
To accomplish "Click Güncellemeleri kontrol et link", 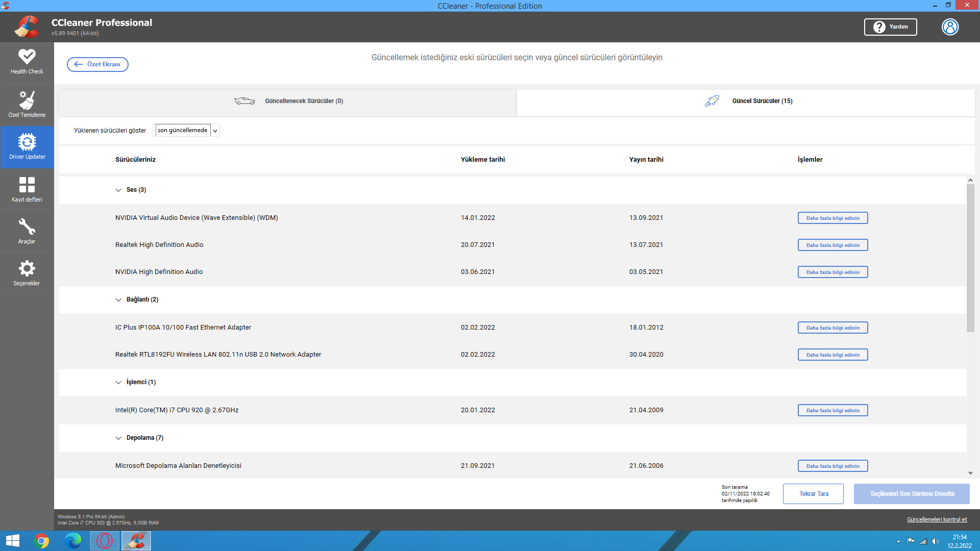I will coord(937,519).
